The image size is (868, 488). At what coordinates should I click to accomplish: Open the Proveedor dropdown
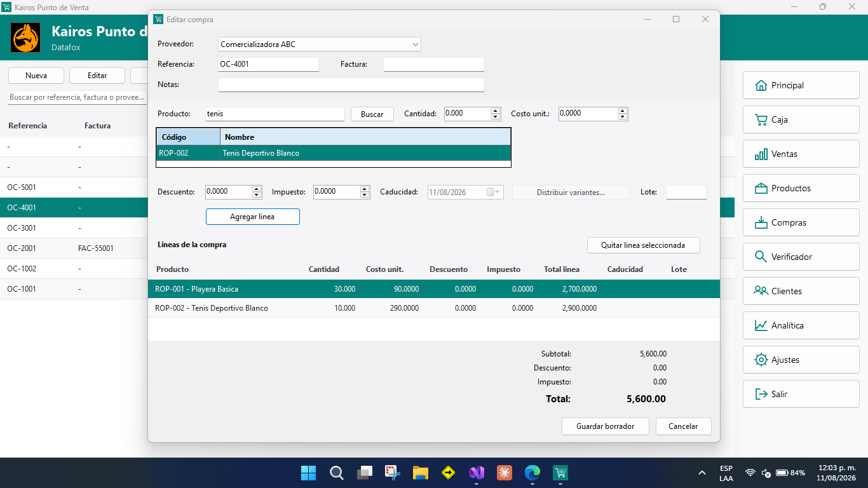pos(416,44)
